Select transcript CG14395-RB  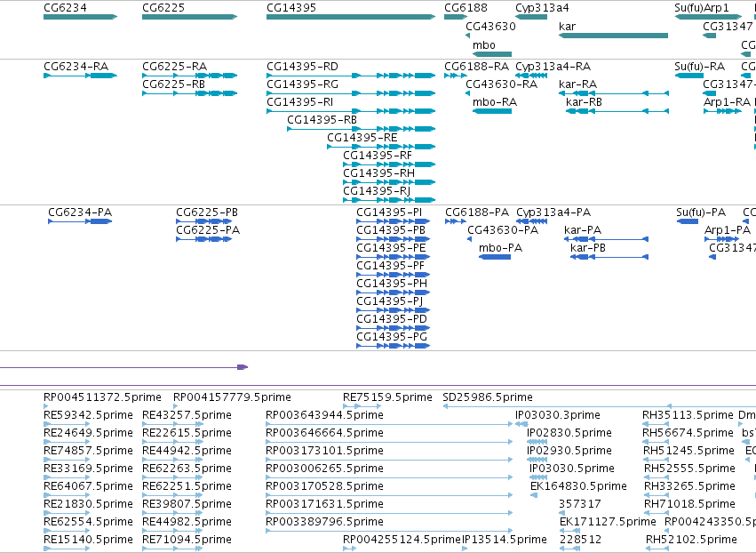click(x=322, y=120)
